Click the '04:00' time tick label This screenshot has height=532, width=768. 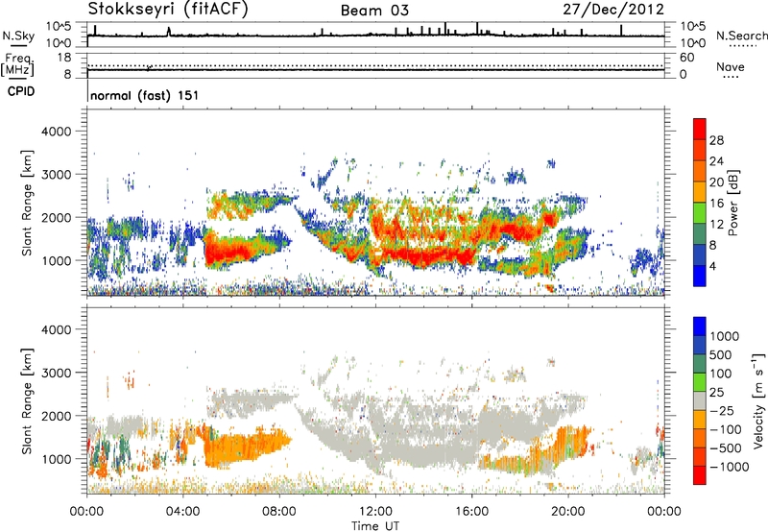[x=183, y=512]
